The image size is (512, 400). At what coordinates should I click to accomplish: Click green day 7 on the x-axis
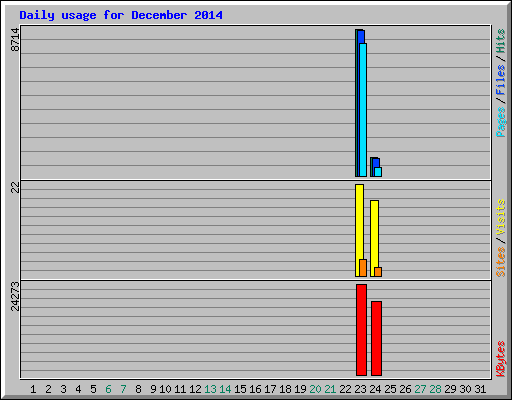[123, 389]
